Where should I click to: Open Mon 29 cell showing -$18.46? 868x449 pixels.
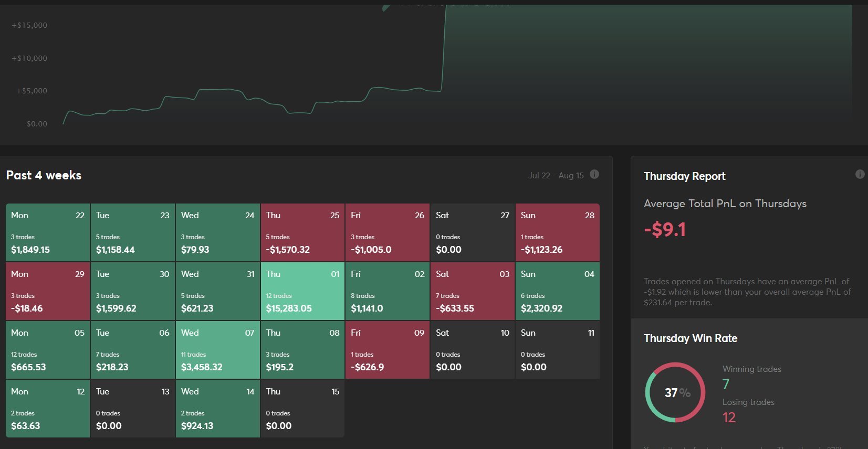[x=48, y=291]
